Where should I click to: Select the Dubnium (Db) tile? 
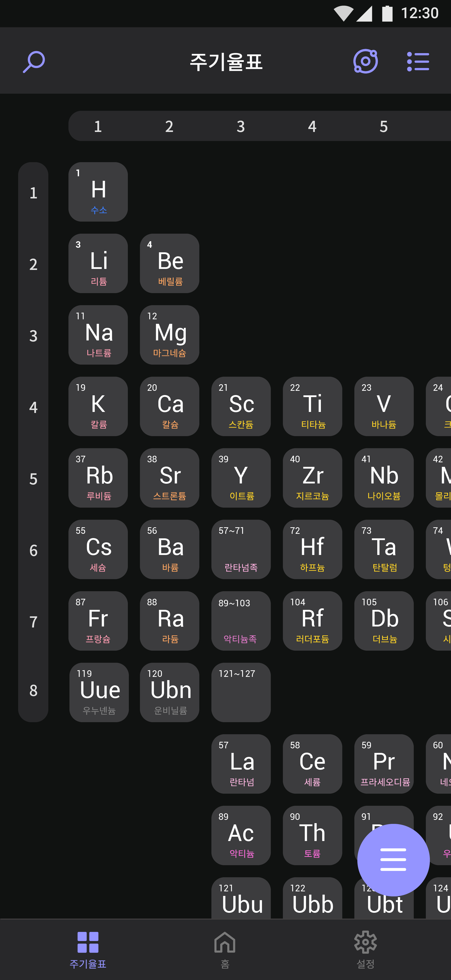pos(384,621)
